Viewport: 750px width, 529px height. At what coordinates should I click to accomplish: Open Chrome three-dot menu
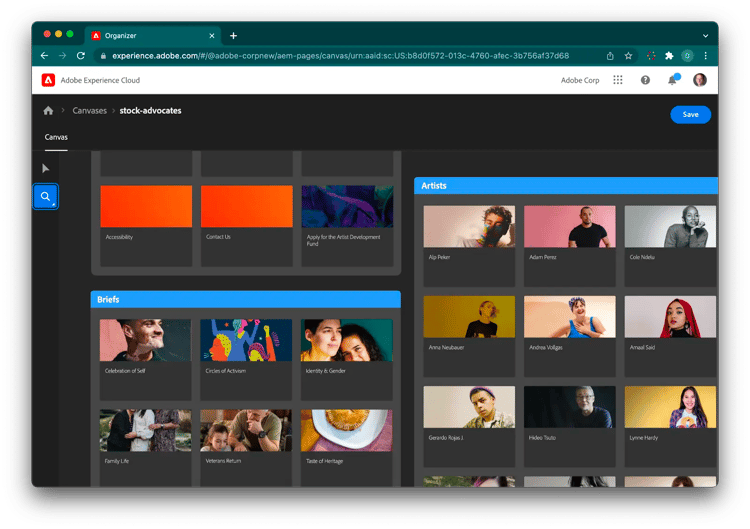[706, 56]
